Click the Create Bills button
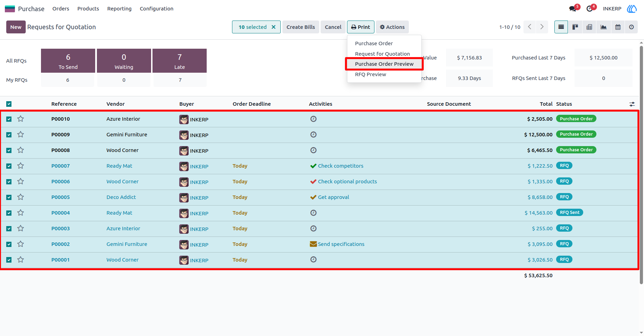 pos(301,27)
